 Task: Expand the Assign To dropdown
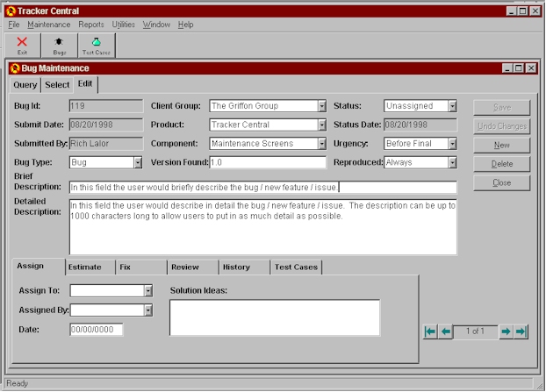pos(148,291)
